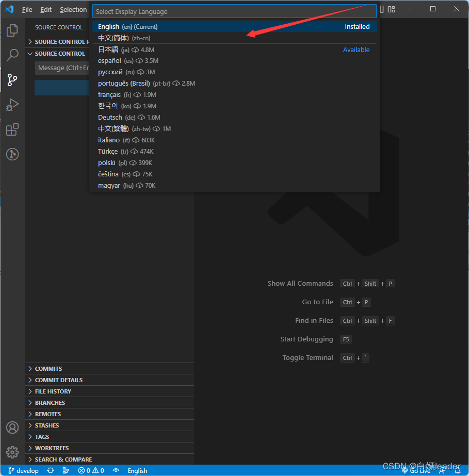Open the Search view icon
Image resolution: width=469 pixels, height=476 pixels.
point(12,55)
